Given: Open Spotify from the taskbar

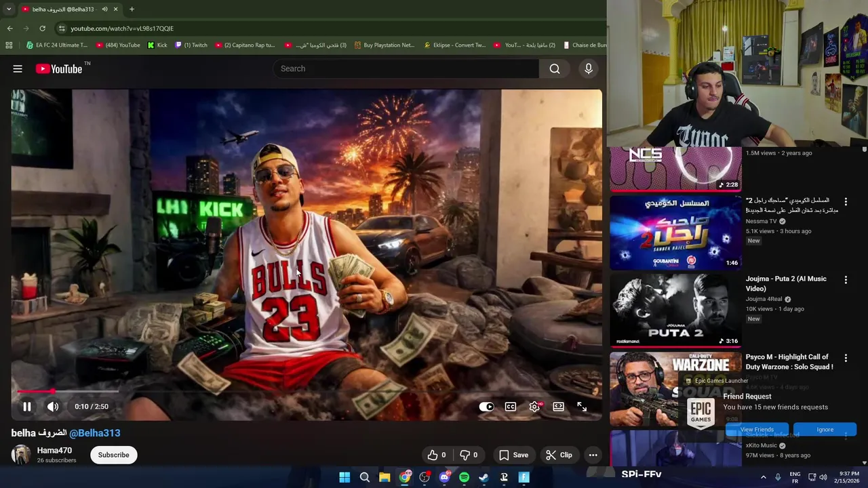Looking at the screenshot, I should point(464,477).
